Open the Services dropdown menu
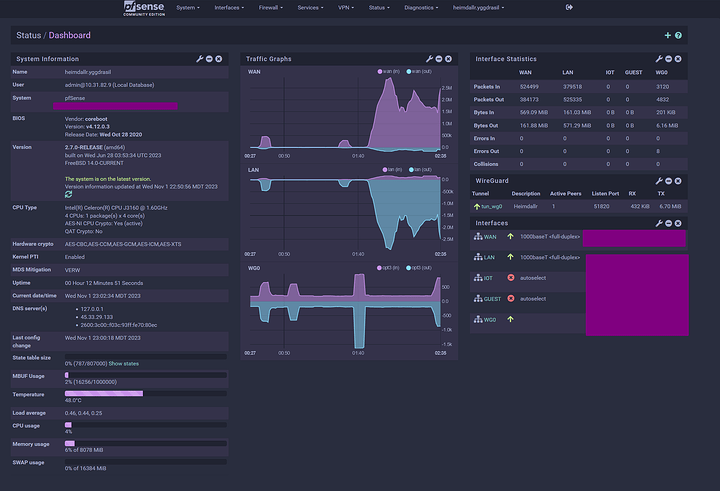This screenshot has width=720, height=491. pyautogui.click(x=310, y=8)
